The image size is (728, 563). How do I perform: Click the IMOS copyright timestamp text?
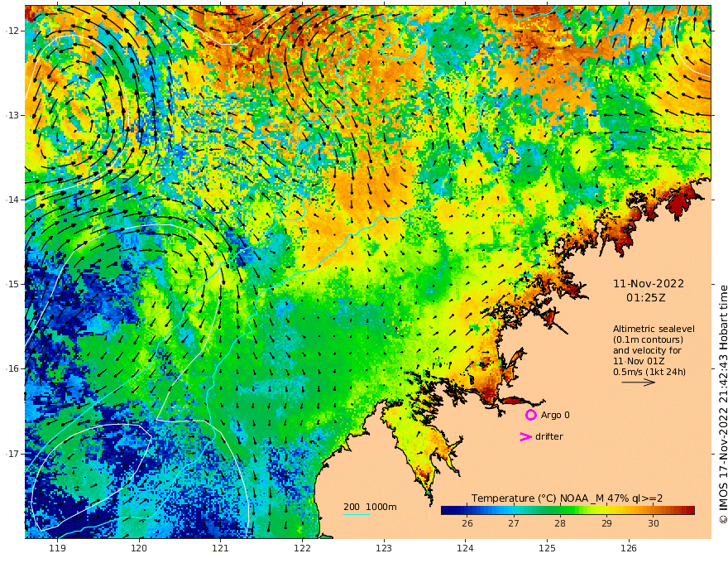722,404
